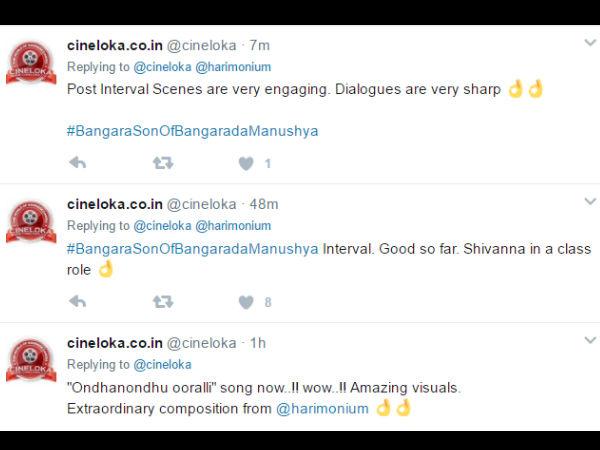Open the @cineloka reply link in the 1h tweet

(x=162, y=365)
